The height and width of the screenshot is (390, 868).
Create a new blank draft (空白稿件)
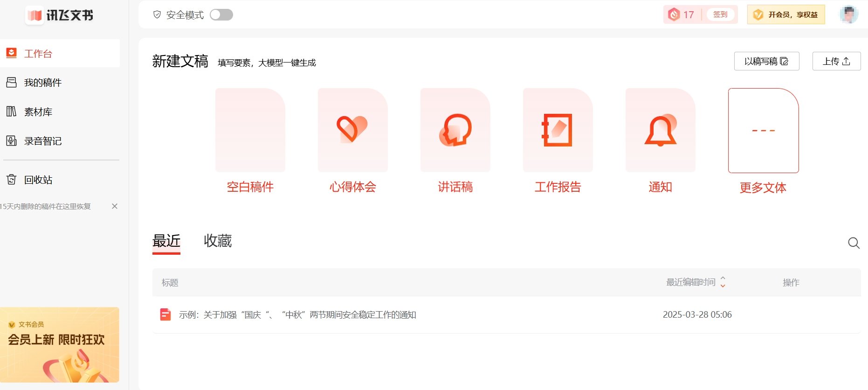click(250, 130)
